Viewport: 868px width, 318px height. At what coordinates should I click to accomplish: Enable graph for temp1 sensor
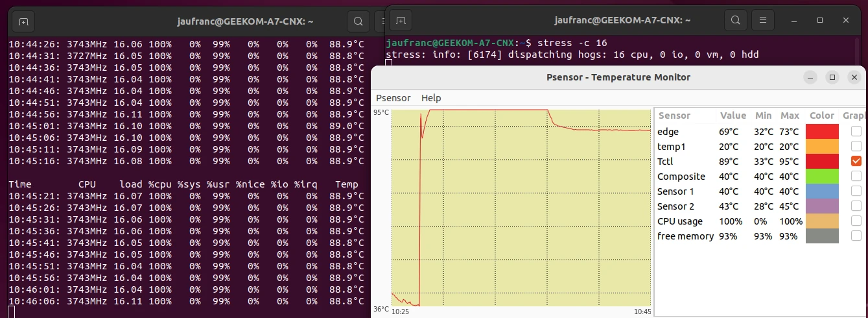tap(856, 146)
